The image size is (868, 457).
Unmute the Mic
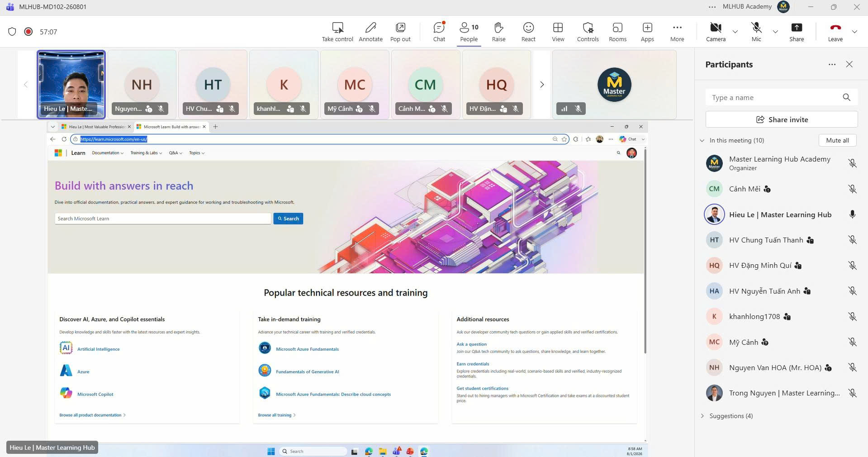(x=756, y=32)
